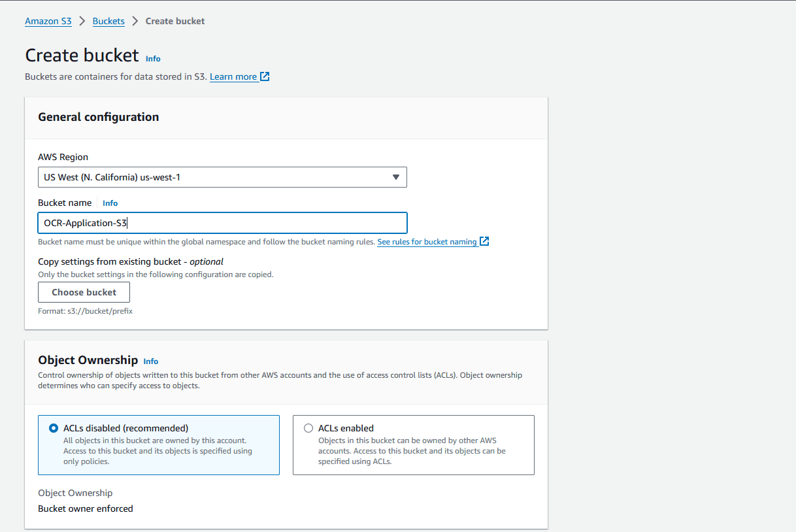Go to the Buckets breadcrumb link
Viewport: 796px width, 532px height.
(108, 21)
